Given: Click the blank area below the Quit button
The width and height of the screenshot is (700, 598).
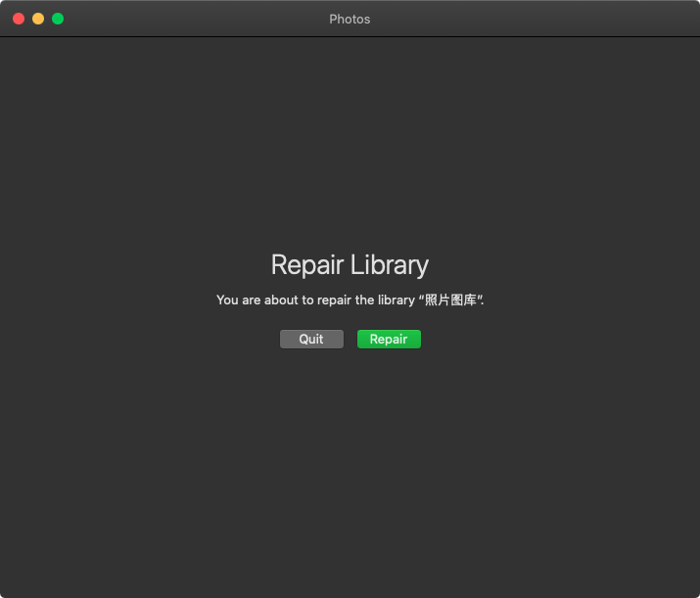Looking at the screenshot, I should point(311,411).
